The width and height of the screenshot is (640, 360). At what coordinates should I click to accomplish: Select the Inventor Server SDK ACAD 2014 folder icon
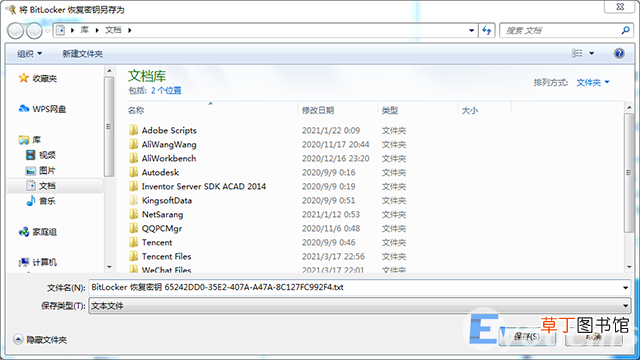[x=133, y=186]
